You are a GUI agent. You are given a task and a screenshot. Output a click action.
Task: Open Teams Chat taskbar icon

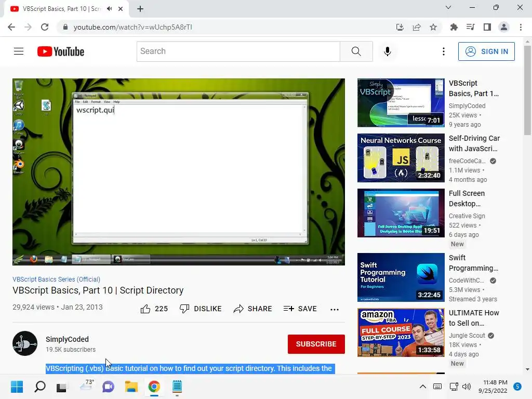[x=108, y=387]
